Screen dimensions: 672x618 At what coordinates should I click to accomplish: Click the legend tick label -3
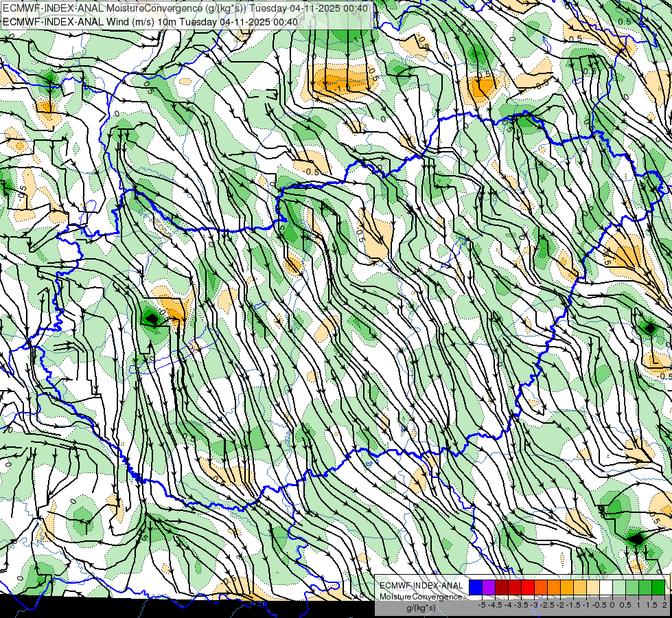pyautogui.click(x=535, y=605)
